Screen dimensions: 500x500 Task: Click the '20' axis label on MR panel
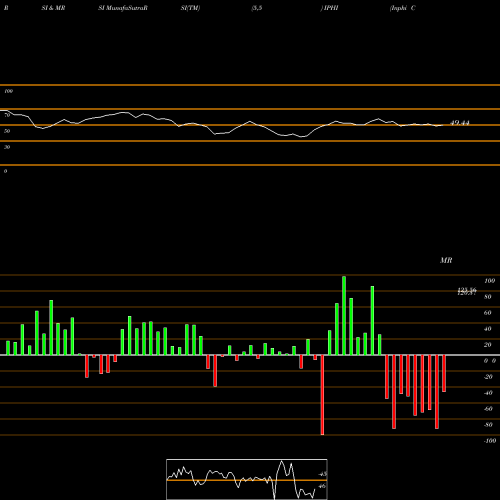coord(488,345)
